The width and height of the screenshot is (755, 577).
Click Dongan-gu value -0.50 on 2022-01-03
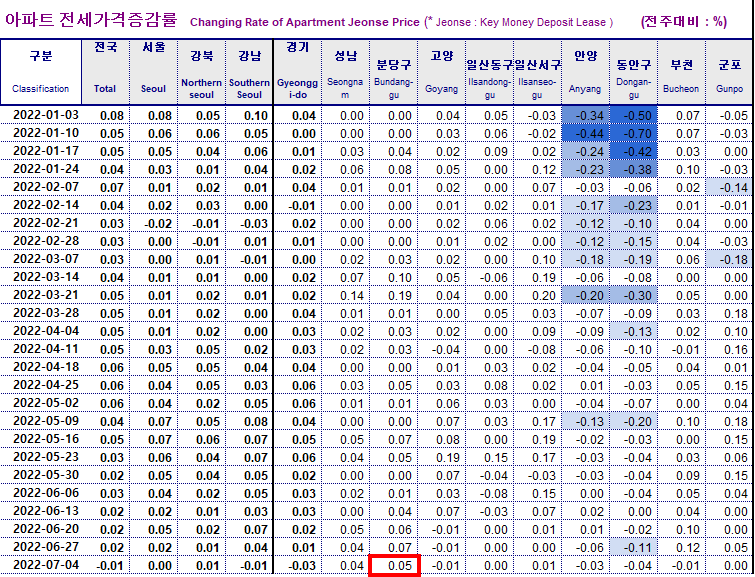pyautogui.click(x=634, y=115)
